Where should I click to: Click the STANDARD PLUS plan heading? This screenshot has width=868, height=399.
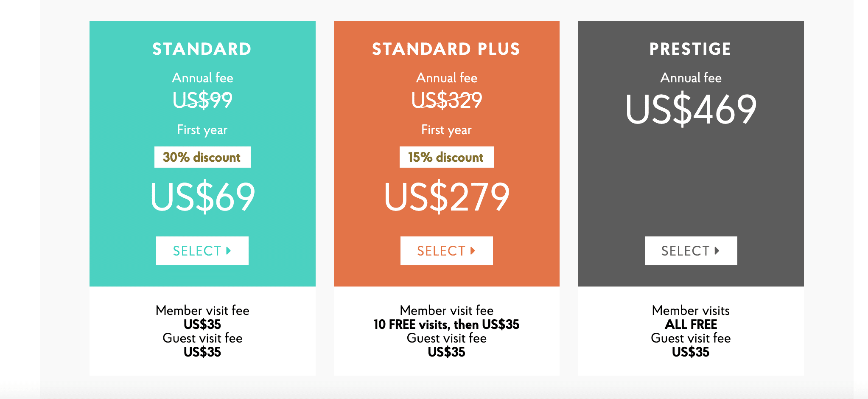pos(446,49)
